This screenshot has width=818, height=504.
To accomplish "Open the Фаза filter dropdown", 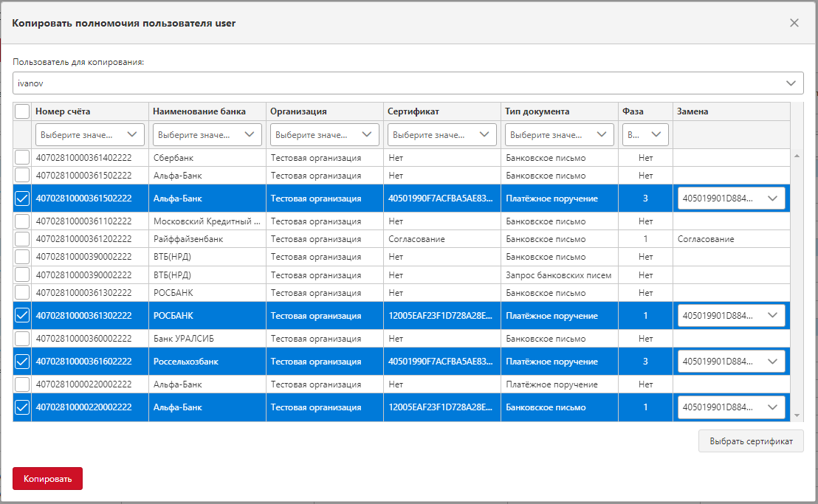I will (x=646, y=135).
